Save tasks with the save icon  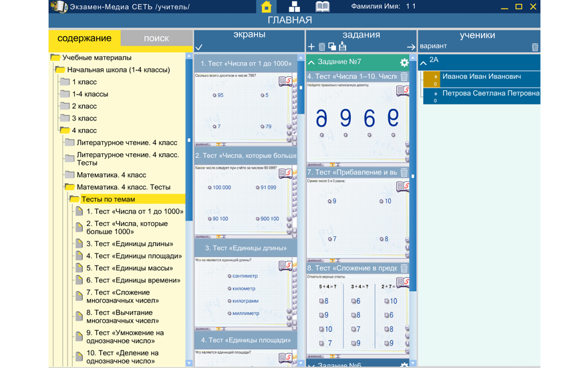point(342,47)
